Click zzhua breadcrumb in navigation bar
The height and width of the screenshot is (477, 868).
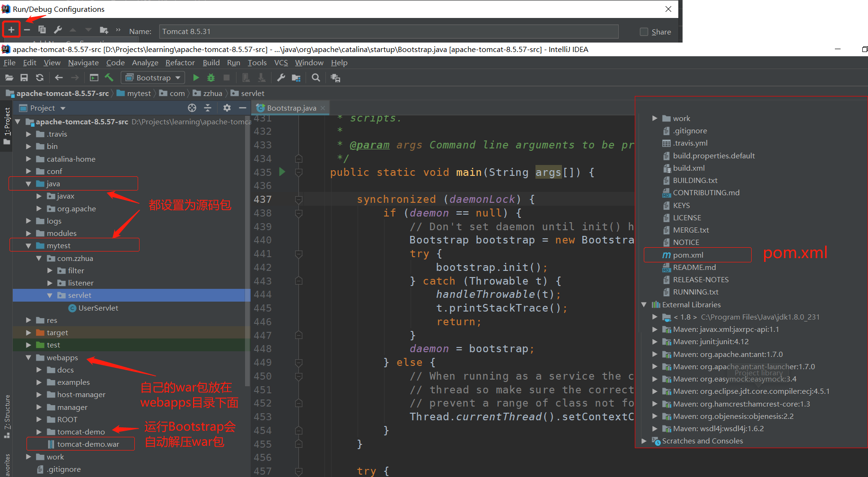coord(208,93)
